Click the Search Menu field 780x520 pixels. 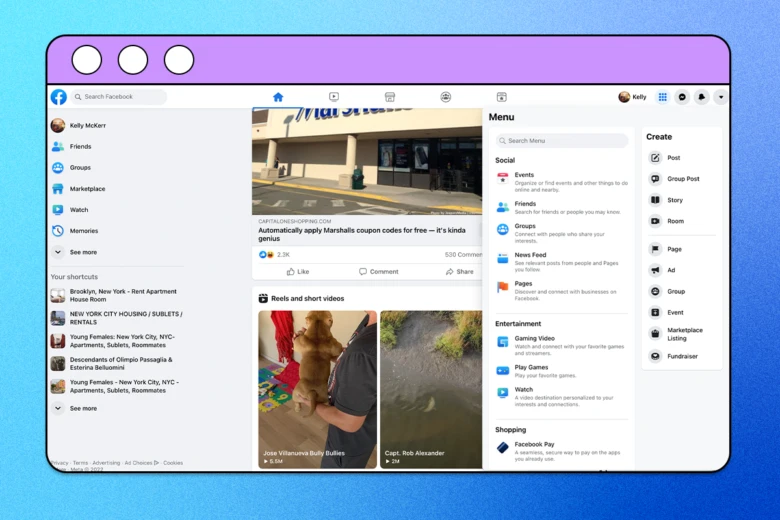562,141
